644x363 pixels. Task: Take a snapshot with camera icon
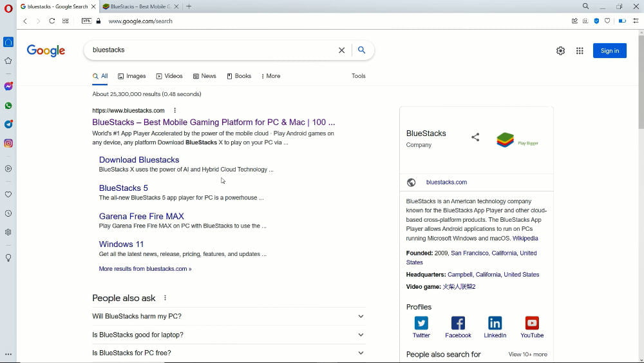585,21
